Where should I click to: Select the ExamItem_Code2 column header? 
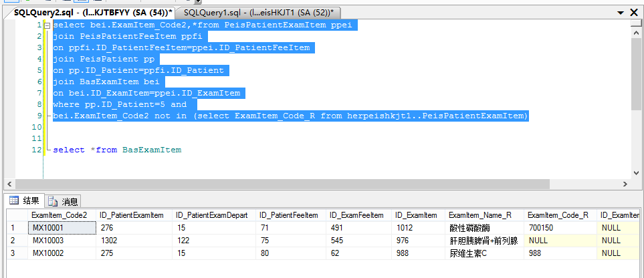(x=62, y=215)
